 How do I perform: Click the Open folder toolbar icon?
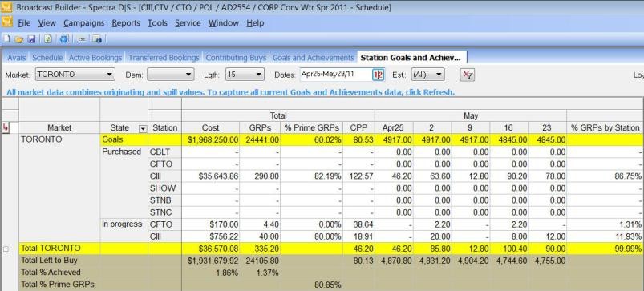[19, 39]
